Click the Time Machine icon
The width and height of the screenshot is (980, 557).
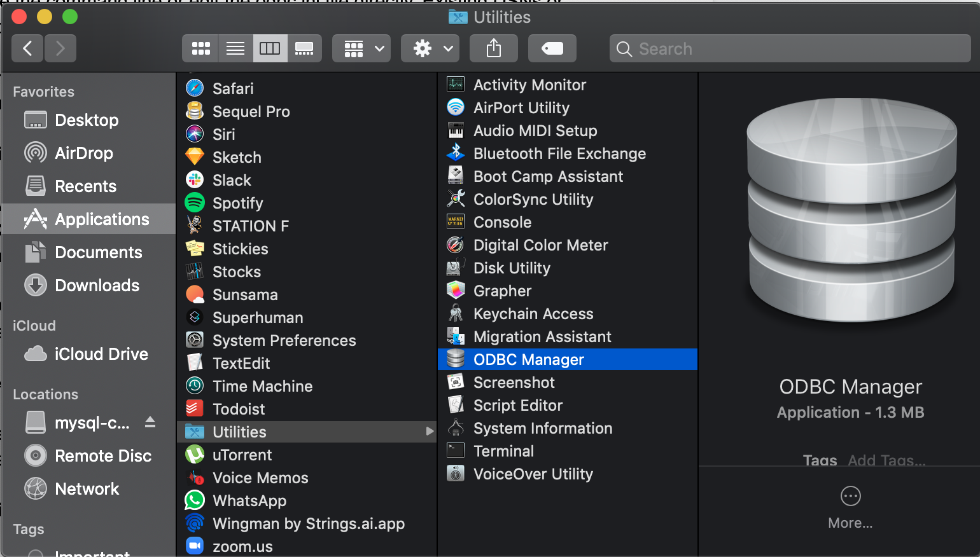(x=195, y=386)
